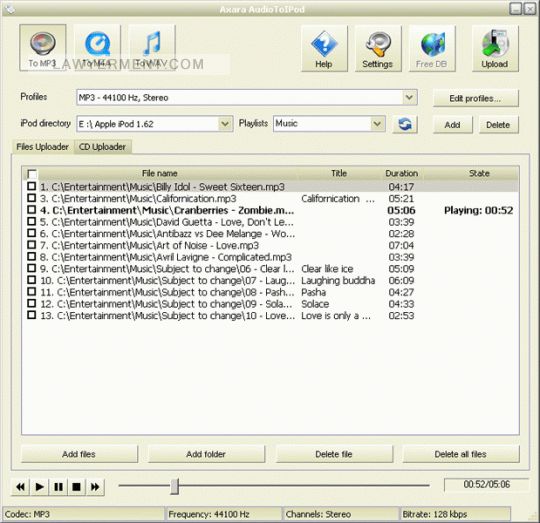Select the To M4A QuickTime icon
The width and height of the screenshot is (540, 523).
(97, 48)
